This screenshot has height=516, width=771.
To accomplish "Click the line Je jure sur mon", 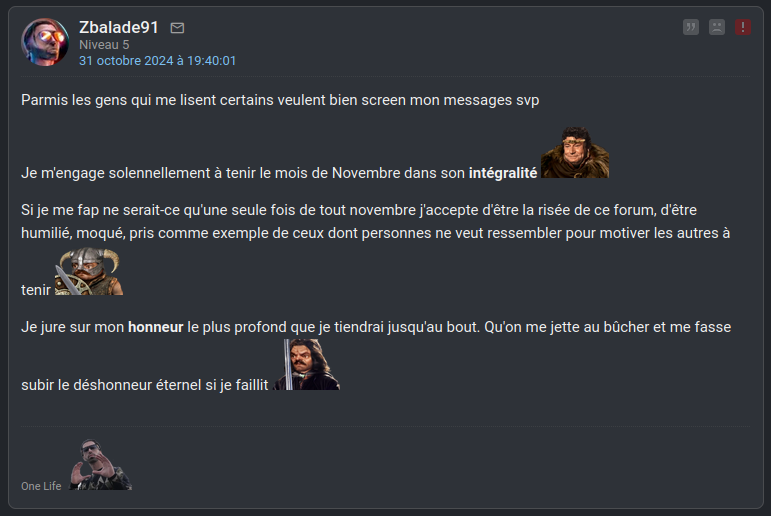I will 376,327.
